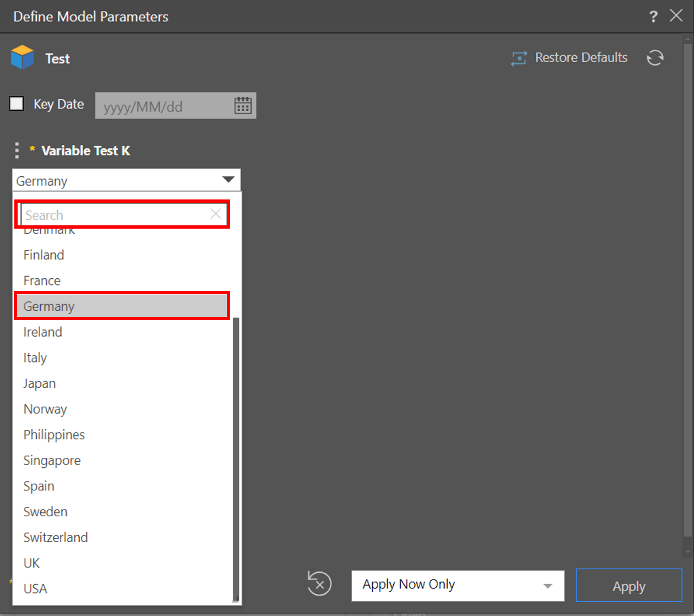
Task: Click the Restore Defaults link
Action: click(581, 58)
